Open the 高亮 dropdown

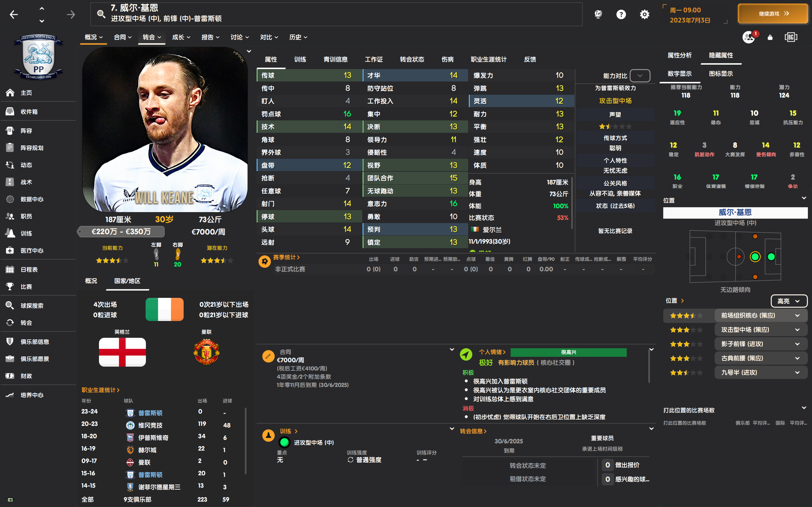pyautogui.click(x=789, y=301)
